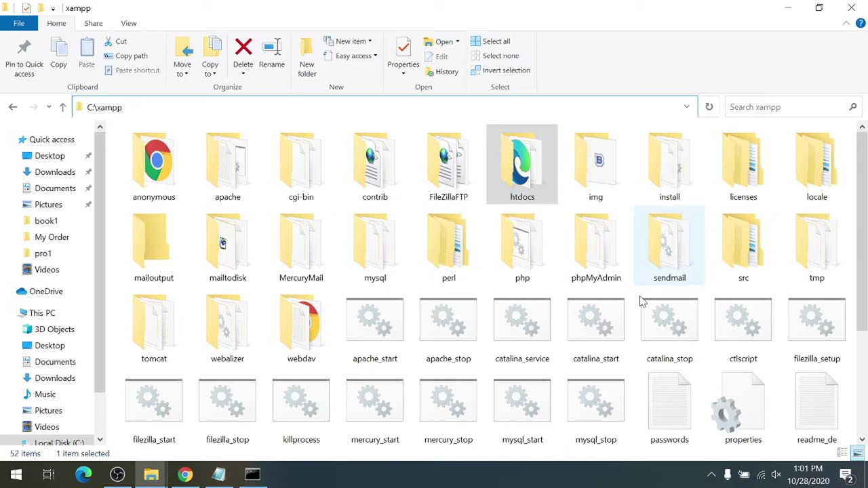Expand address bar history dropdown
The height and width of the screenshot is (488, 868).
pos(686,107)
